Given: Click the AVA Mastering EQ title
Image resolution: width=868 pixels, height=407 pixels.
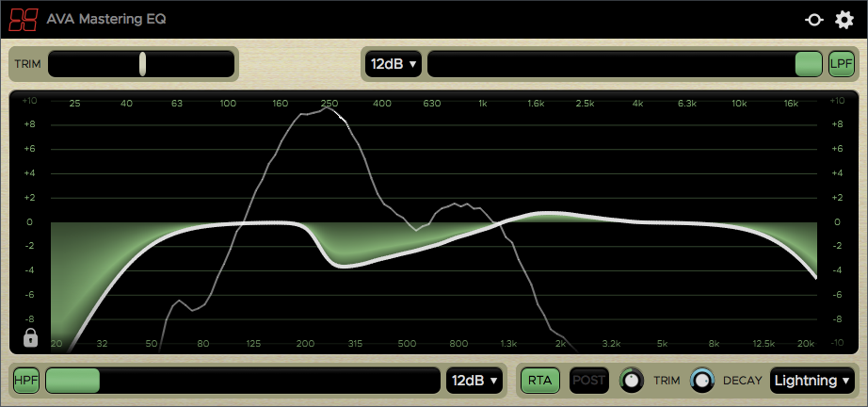Looking at the screenshot, I should click(106, 19).
